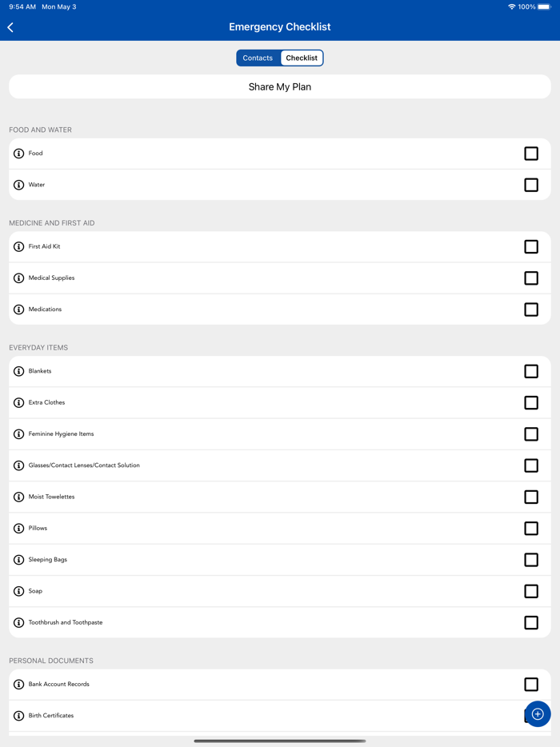Tap the Share My Plan button
This screenshot has height=747, width=560.
point(280,86)
